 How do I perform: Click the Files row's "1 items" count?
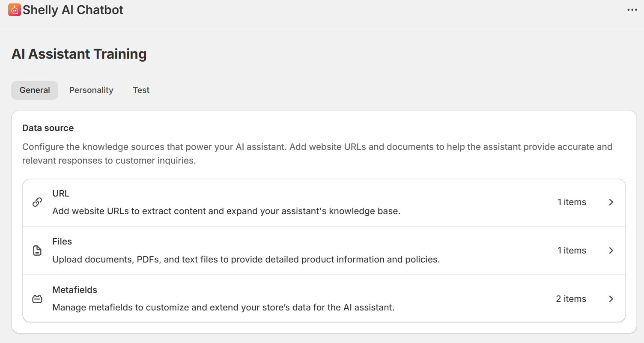click(572, 251)
